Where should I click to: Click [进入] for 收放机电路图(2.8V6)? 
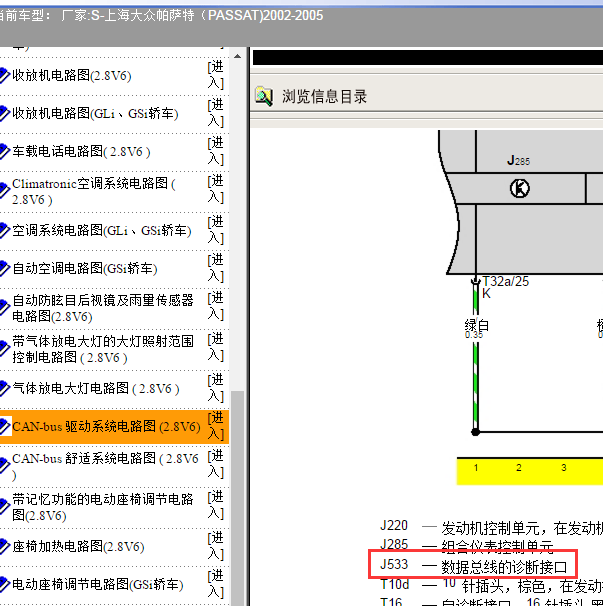coord(216,75)
